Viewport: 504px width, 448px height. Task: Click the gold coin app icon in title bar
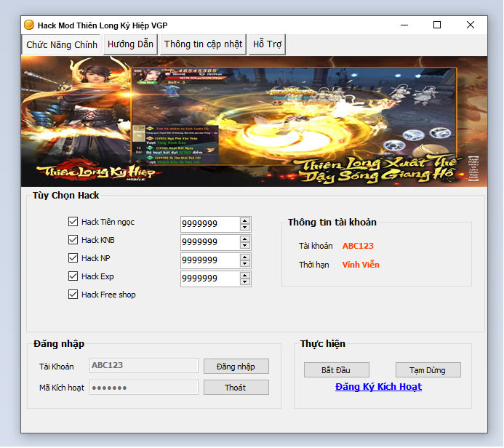(x=29, y=25)
